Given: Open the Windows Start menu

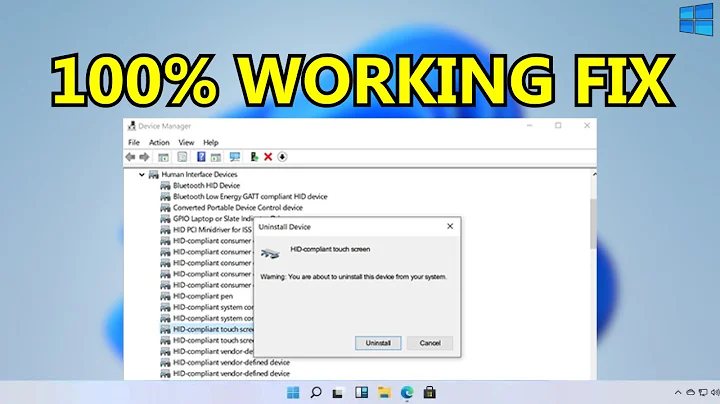Looking at the screenshot, I should pyautogui.click(x=293, y=393).
